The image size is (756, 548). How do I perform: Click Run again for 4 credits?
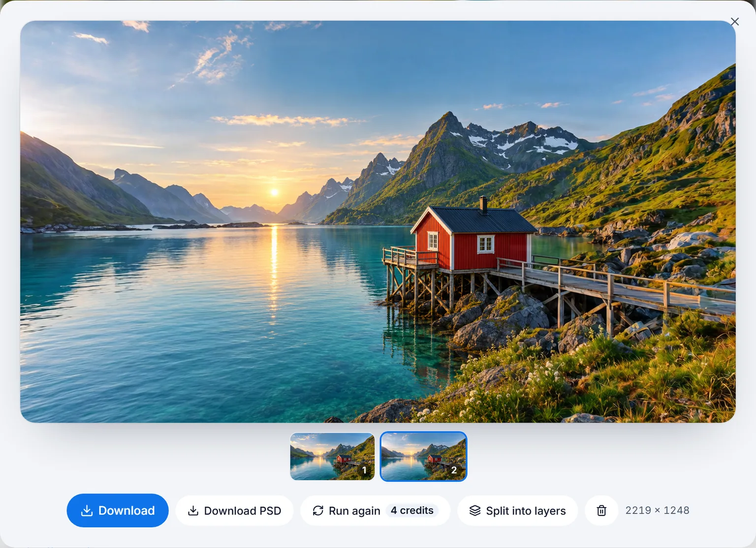pyautogui.click(x=375, y=511)
